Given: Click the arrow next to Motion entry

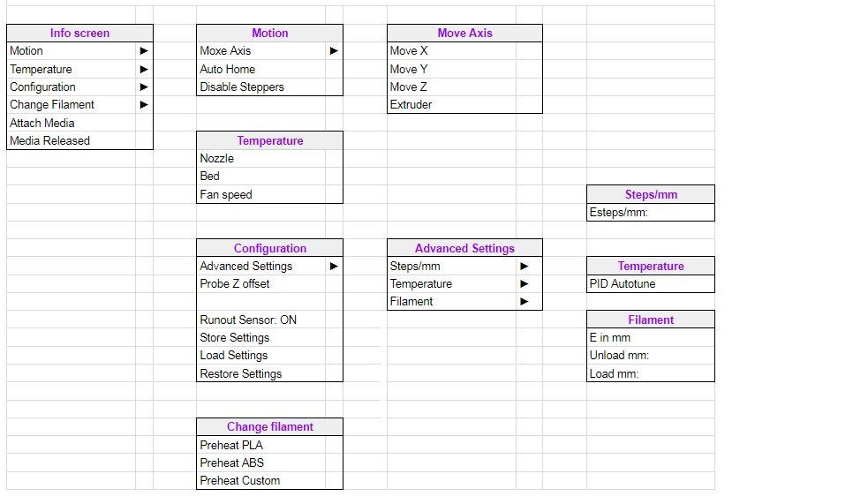Looking at the screenshot, I should coord(144,50).
